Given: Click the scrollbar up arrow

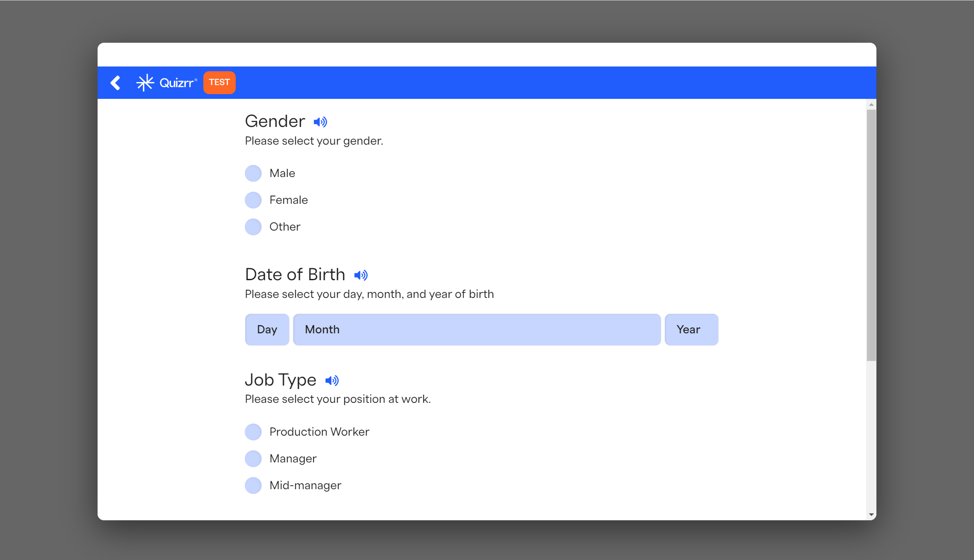Looking at the screenshot, I should [x=871, y=104].
